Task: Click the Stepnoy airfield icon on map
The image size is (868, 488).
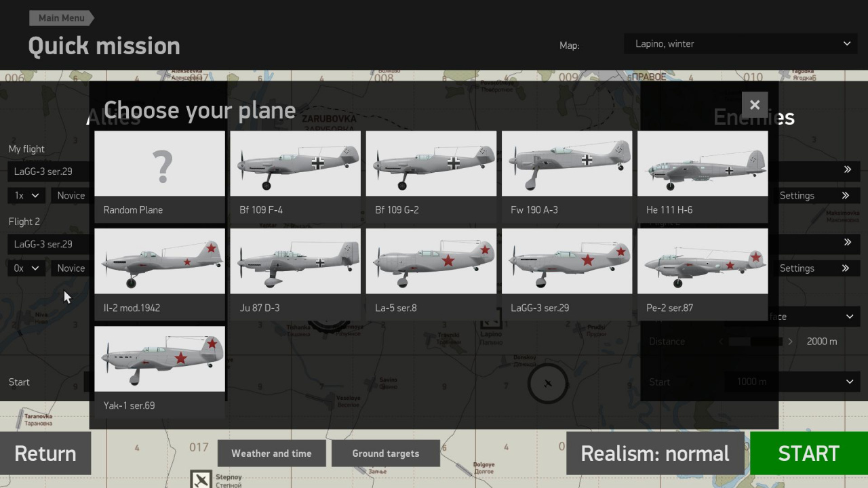Action: click(201, 480)
